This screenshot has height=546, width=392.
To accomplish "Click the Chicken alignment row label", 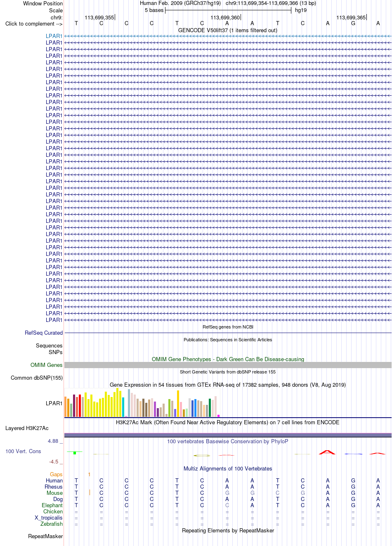I will point(53,511).
